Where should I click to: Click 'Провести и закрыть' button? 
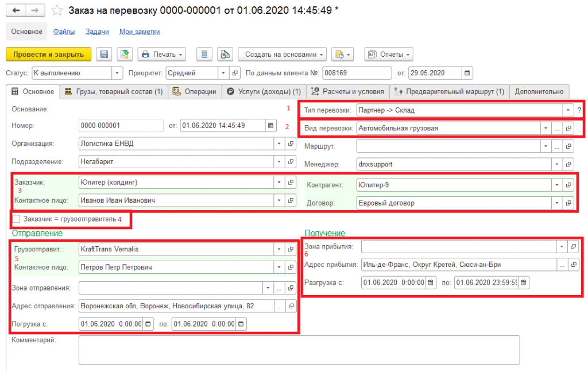coord(48,55)
